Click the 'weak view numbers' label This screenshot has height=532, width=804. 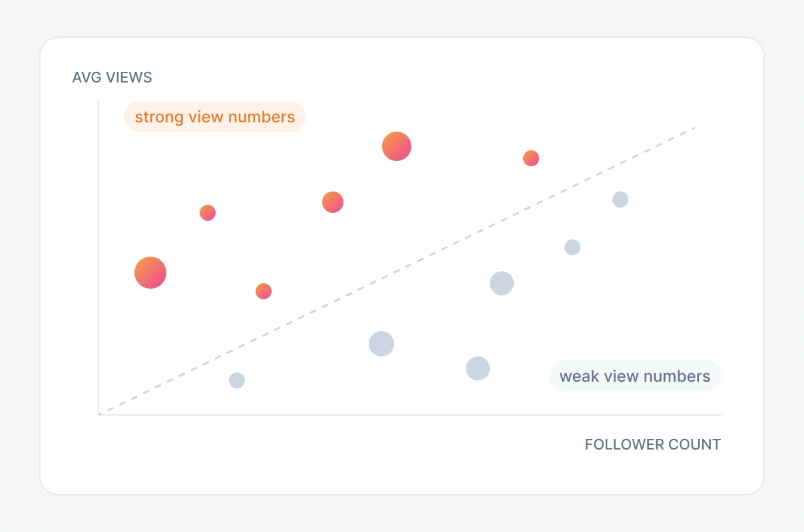click(635, 376)
